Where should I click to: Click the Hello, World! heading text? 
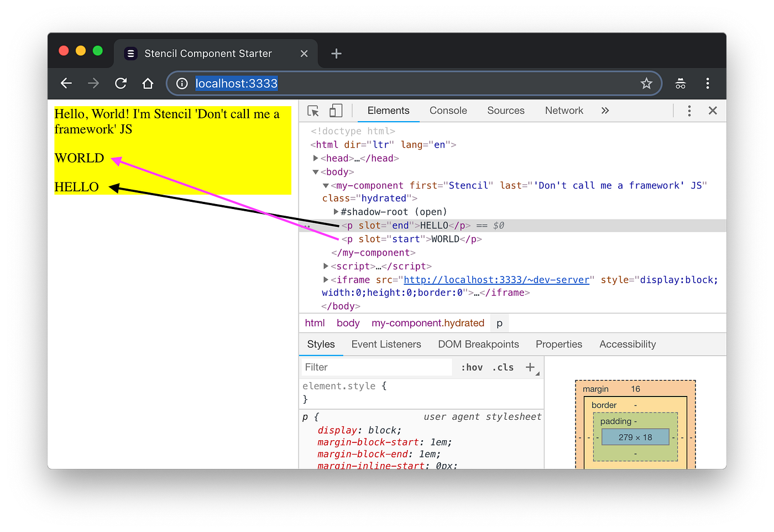tap(167, 122)
